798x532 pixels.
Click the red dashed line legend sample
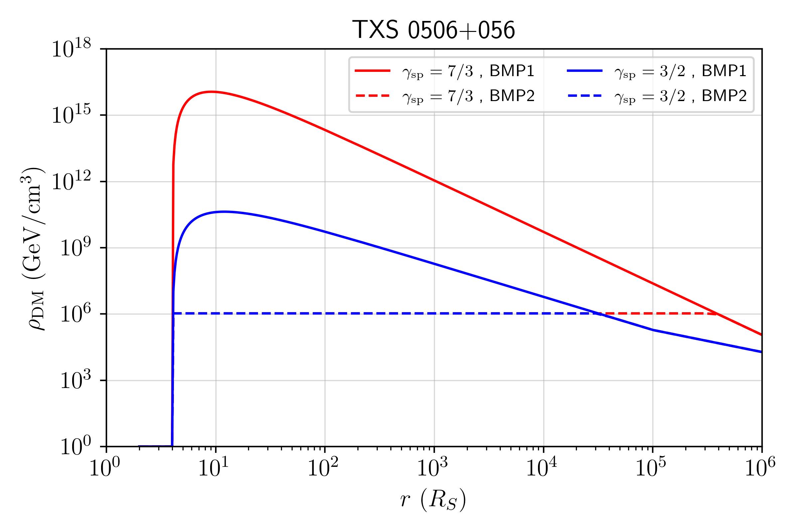click(x=372, y=96)
